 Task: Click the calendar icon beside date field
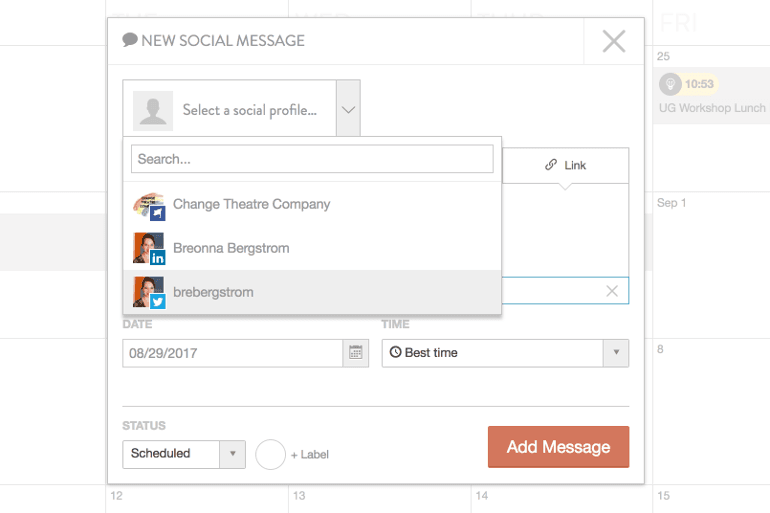tap(355, 353)
